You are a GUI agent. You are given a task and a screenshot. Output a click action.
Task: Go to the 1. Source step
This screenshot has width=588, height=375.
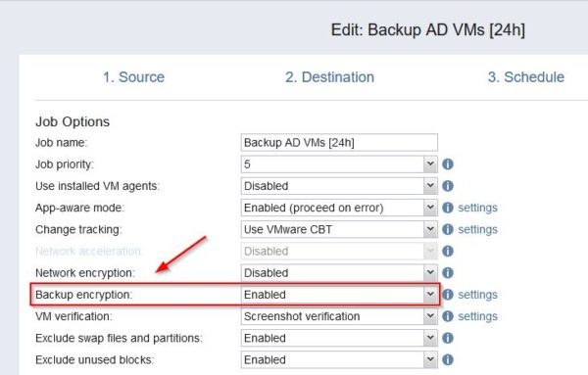(x=133, y=77)
